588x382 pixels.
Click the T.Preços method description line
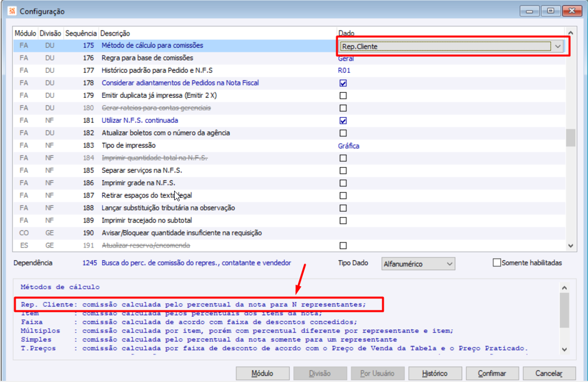(x=274, y=348)
